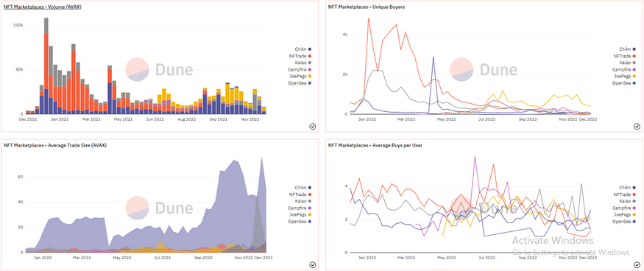Hide NFTrade series in Unique Buyers legend

(x=625, y=56)
